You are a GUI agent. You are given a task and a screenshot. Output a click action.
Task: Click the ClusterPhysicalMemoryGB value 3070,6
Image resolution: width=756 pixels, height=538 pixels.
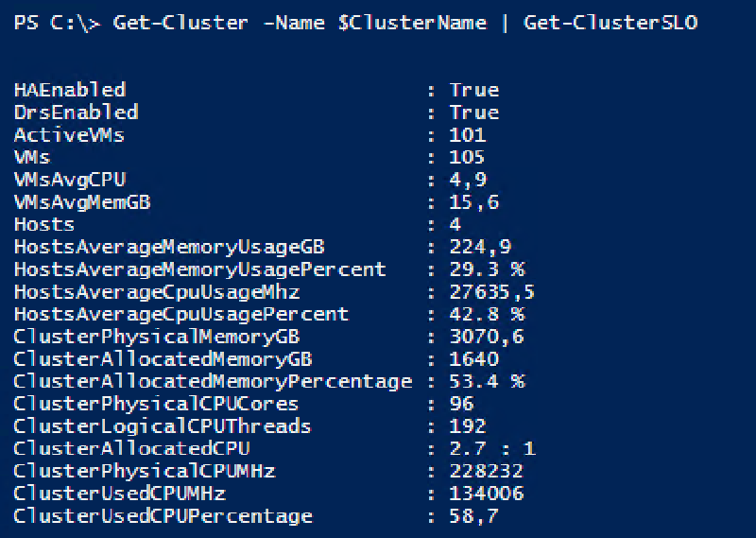[x=487, y=337]
